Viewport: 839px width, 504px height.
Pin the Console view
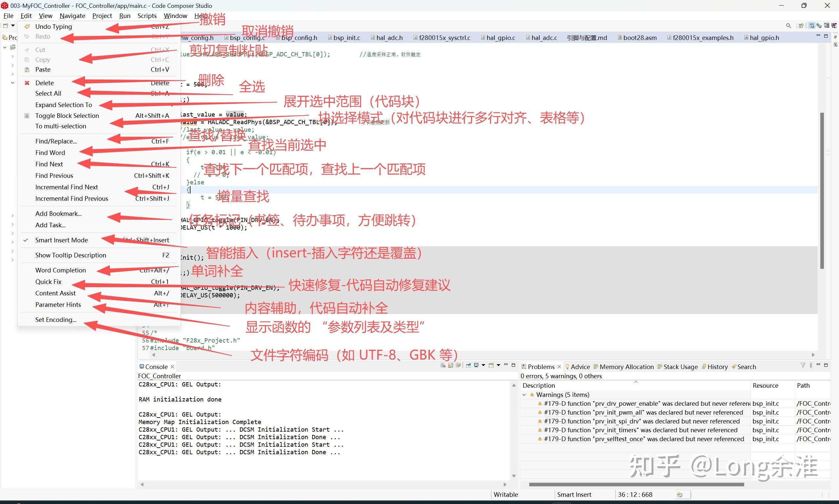click(x=469, y=366)
